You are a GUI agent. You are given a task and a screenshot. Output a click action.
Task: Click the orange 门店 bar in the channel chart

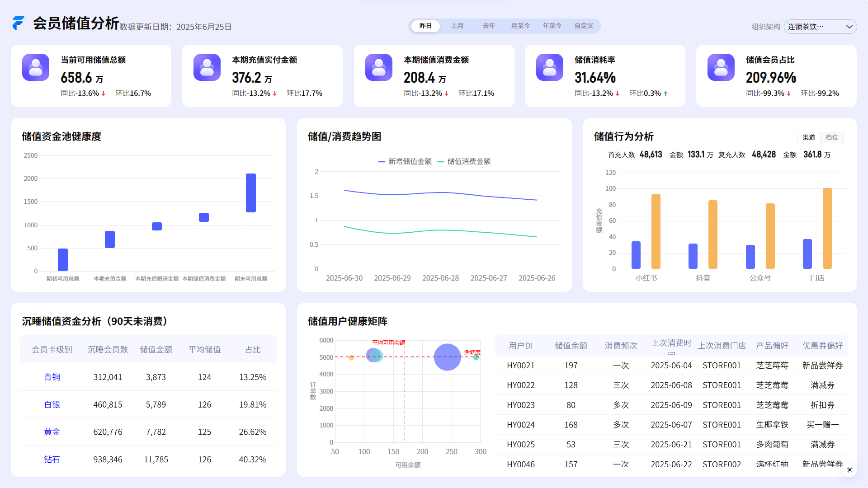click(827, 228)
